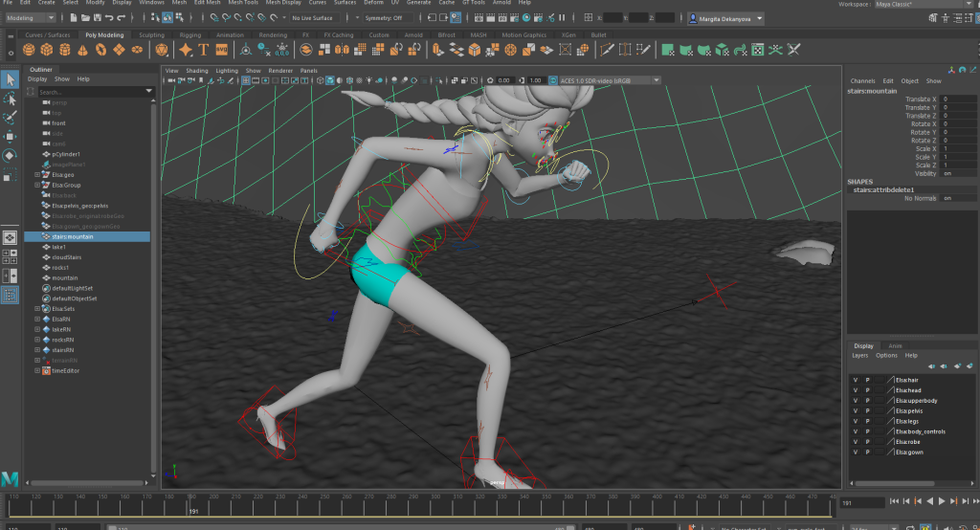Screen dimensions: 980x530
Task: Create a polygon plane from the shelf
Action: click(119, 50)
